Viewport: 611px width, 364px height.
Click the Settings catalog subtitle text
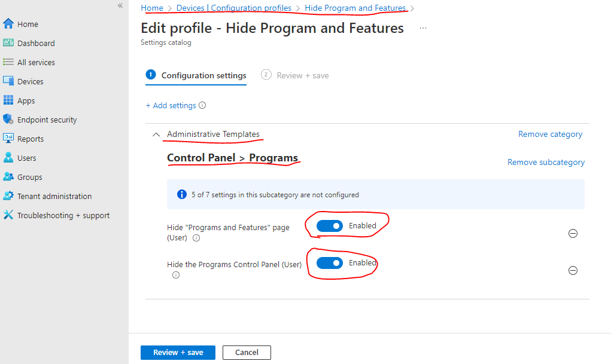(166, 42)
